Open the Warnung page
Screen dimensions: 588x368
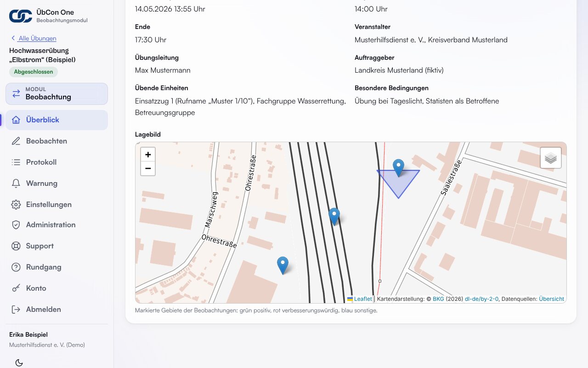tap(57, 184)
